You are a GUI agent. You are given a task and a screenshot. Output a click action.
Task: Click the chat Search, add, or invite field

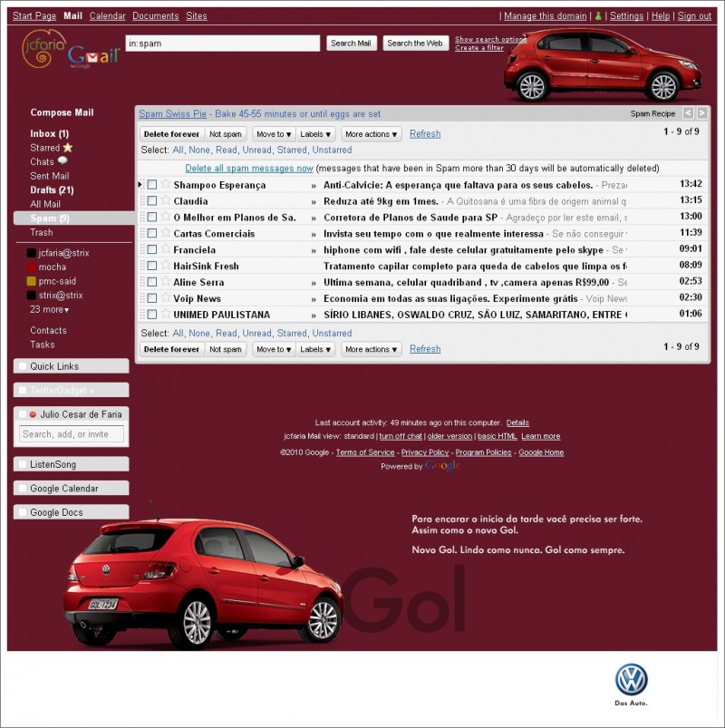point(72,434)
